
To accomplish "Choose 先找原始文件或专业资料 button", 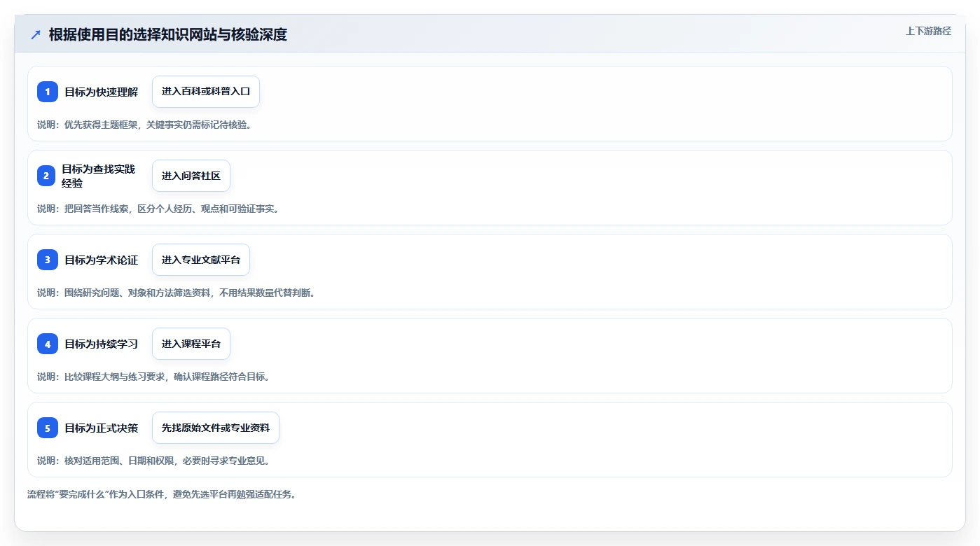I will coord(216,428).
